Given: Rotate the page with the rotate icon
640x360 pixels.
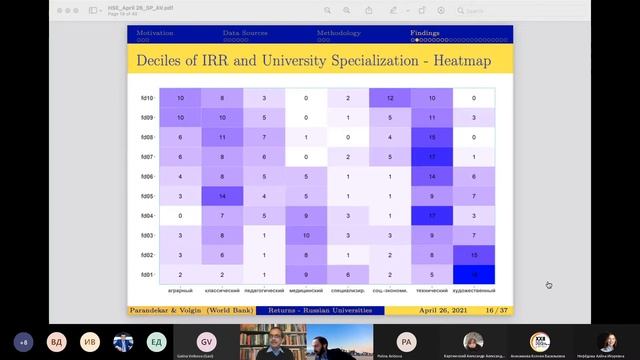Looking at the screenshot, I should (x=422, y=11).
